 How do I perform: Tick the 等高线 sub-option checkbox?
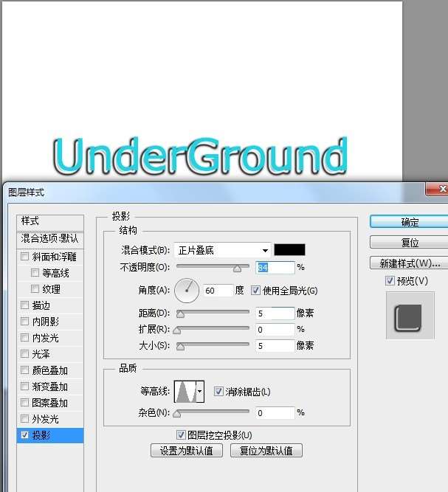(x=35, y=272)
